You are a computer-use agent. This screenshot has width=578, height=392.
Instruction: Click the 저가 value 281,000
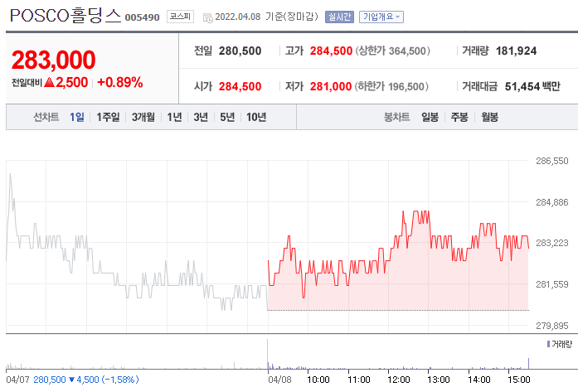click(x=331, y=86)
